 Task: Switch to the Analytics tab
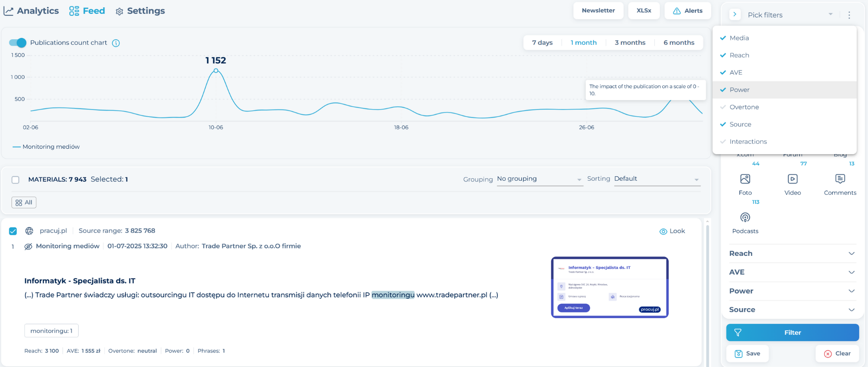click(x=31, y=11)
